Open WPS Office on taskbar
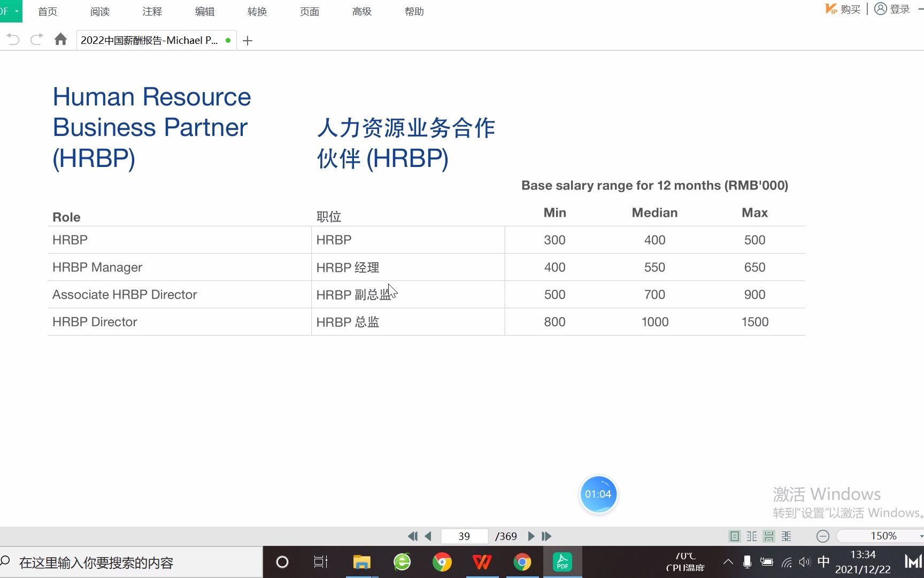This screenshot has width=924, height=578. pyautogui.click(x=482, y=562)
